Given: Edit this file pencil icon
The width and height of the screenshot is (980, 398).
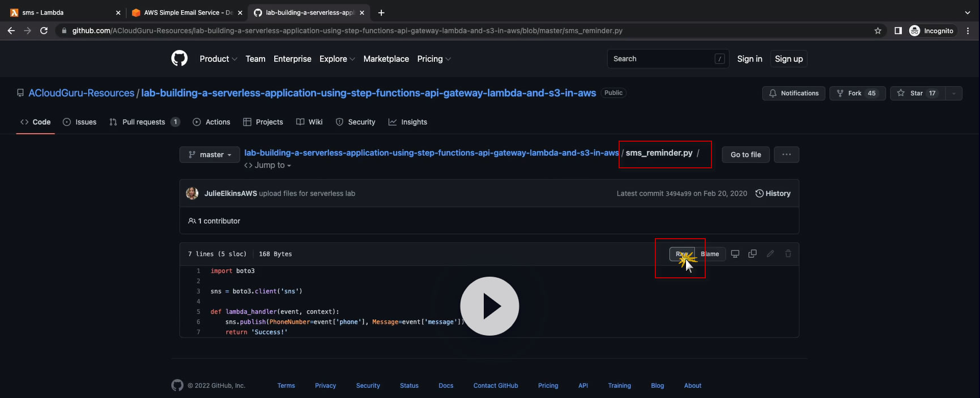Looking at the screenshot, I should coord(770,253).
